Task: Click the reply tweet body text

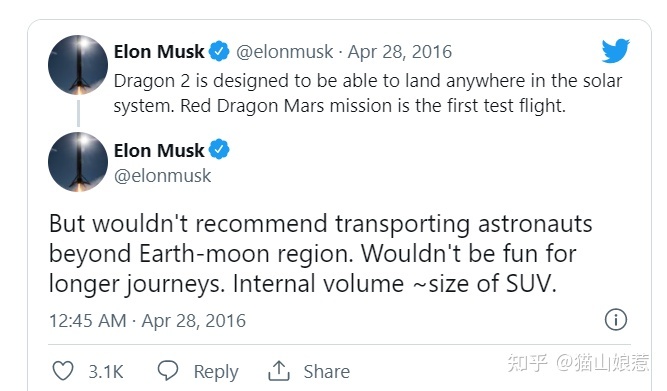Action: pyautogui.click(x=321, y=254)
